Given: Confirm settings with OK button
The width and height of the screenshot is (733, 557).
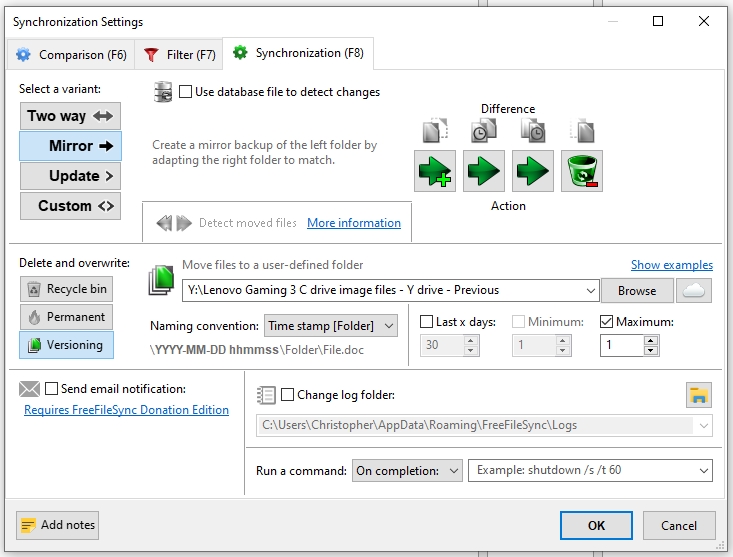Looking at the screenshot, I should tap(596, 526).
